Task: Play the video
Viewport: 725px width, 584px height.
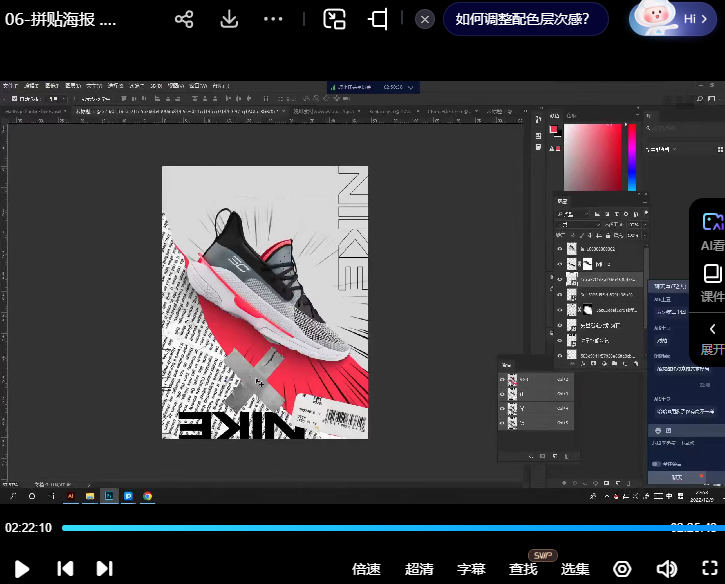Action: click(x=22, y=568)
